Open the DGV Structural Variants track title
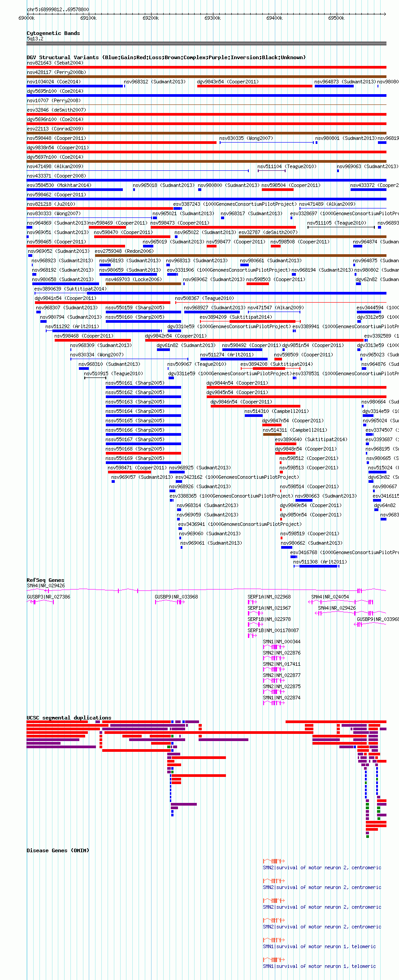 point(166,57)
